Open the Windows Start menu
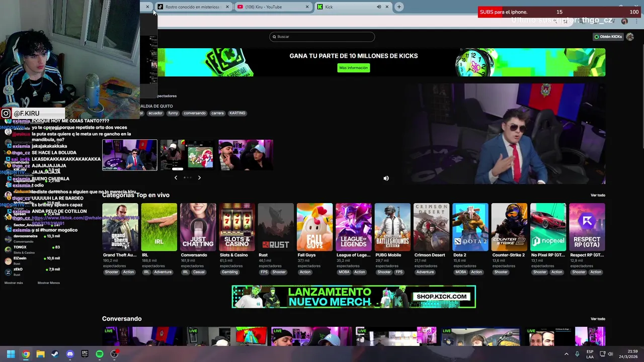 (x=11, y=354)
